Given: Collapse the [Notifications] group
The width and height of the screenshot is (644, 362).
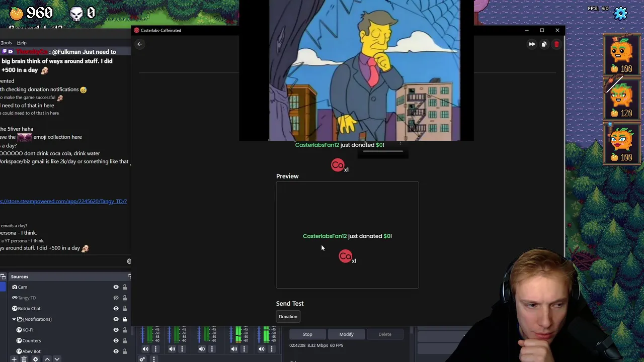Looking at the screenshot, I should [x=14, y=319].
